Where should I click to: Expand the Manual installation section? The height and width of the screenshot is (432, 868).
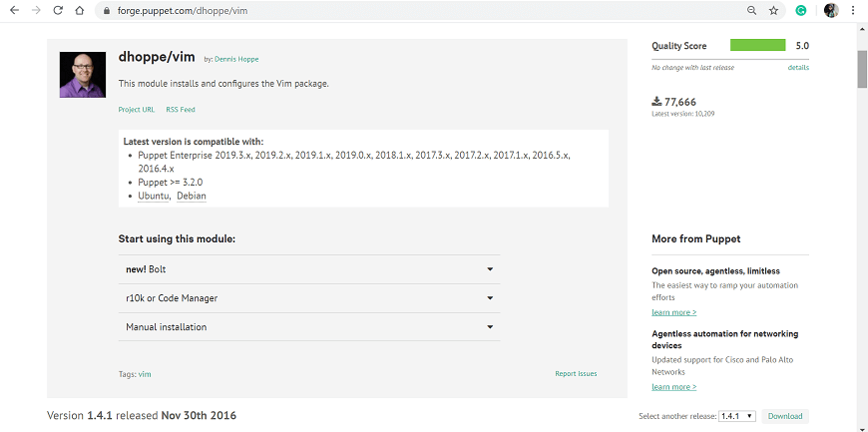coord(309,327)
